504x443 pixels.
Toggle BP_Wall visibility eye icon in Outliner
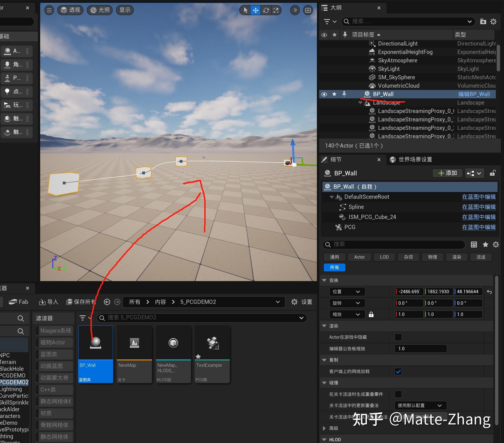point(324,94)
